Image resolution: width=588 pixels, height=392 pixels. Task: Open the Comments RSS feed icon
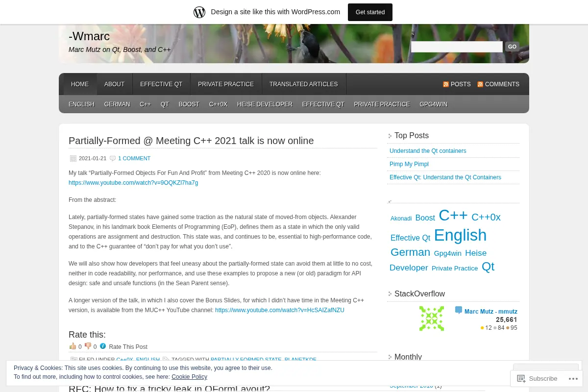click(x=480, y=84)
